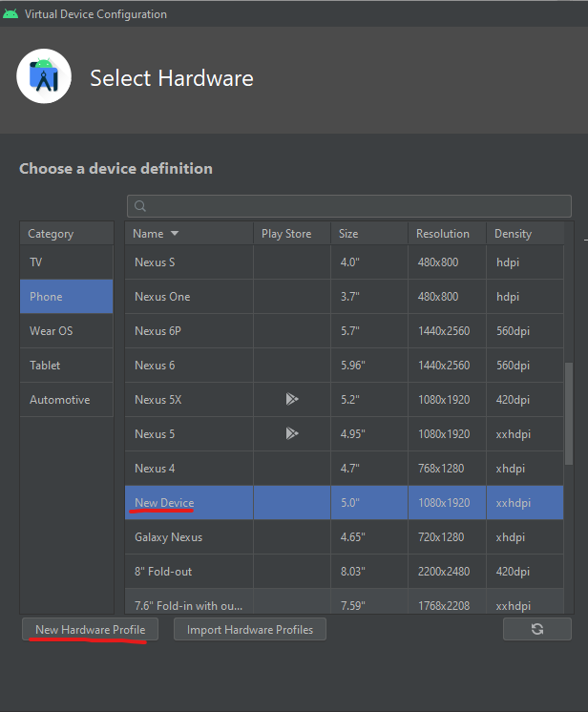Image resolution: width=588 pixels, height=712 pixels.
Task: Select the Nexus 4 device row
Action: pos(345,469)
